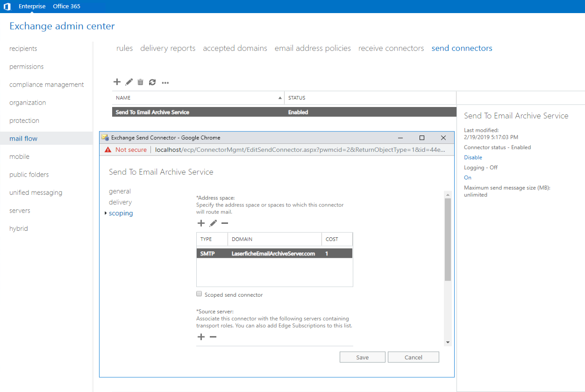Open the send connectors tab
The image size is (585, 392).
point(462,48)
